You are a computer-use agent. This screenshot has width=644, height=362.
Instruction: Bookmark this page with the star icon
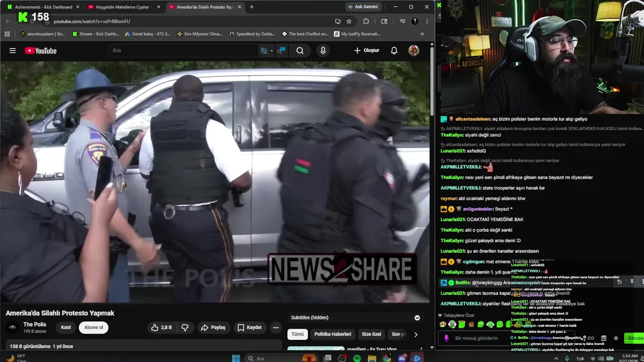pyautogui.click(x=349, y=21)
